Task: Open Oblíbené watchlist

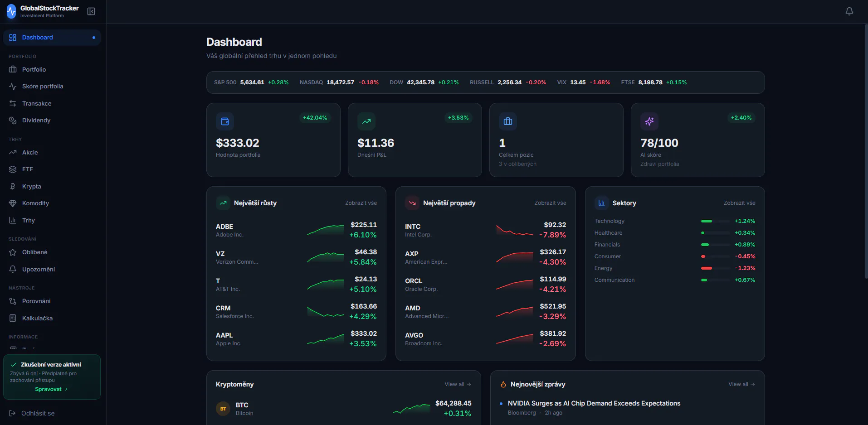Action: pyautogui.click(x=52, y=252)
